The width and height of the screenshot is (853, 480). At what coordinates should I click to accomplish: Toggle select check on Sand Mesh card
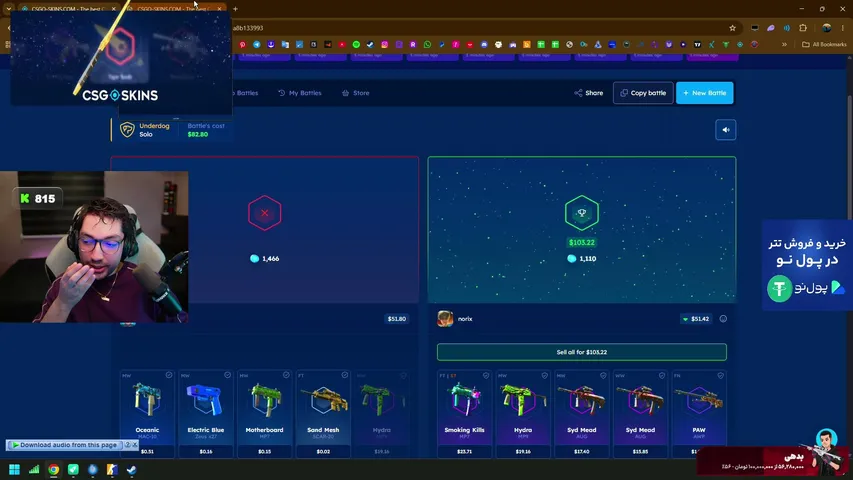345,375
